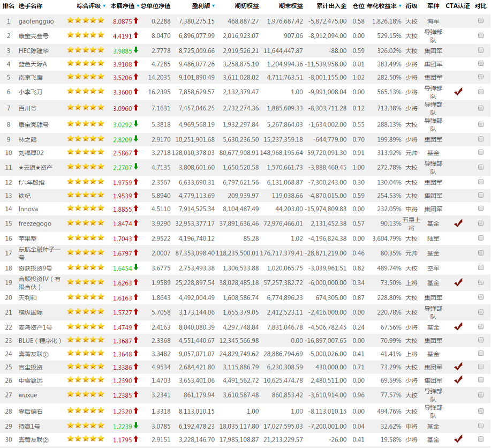Tick compare checkbox for 奔菁友联② row
Viewport: 491px width, 448px height.
[481, 439]
